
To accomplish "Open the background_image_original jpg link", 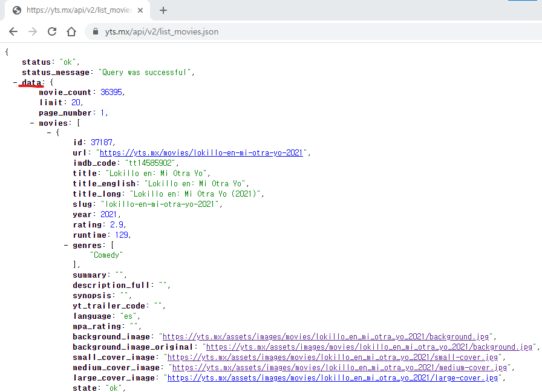I will pyautogui.click(x=369, y=347).
